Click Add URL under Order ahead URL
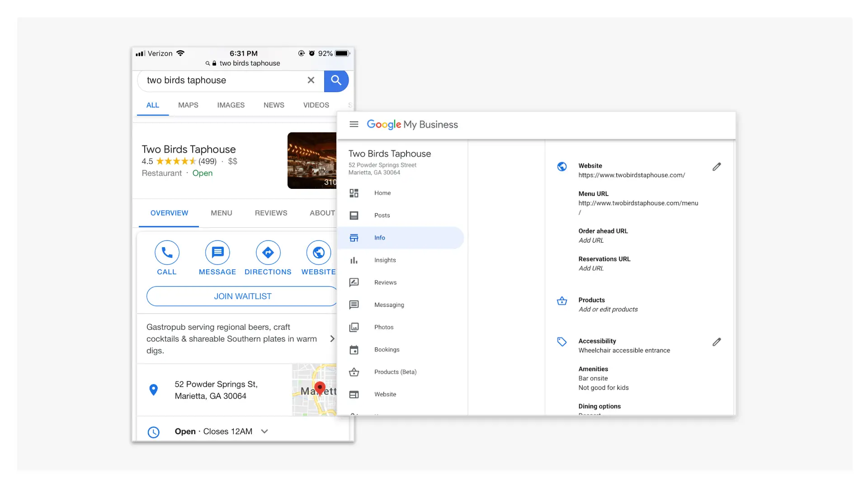Image resolution: width=868 pixels, height=488 pixels. coord(591,240)
